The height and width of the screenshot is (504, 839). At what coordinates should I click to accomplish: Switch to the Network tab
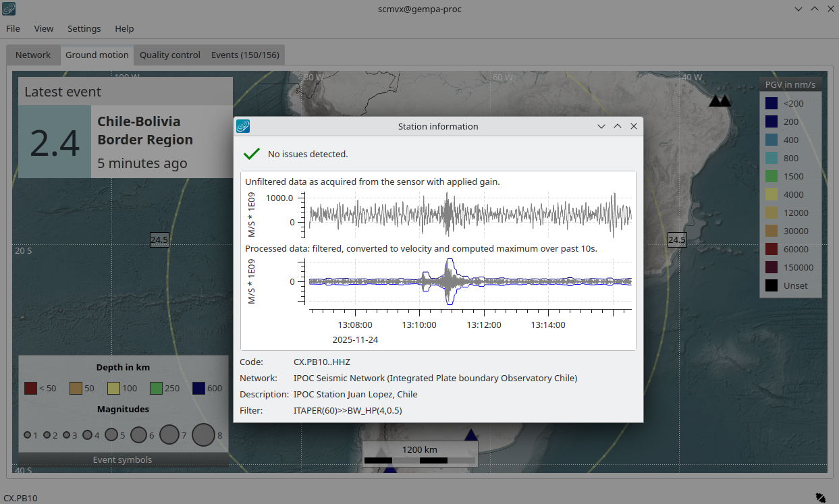33,55
